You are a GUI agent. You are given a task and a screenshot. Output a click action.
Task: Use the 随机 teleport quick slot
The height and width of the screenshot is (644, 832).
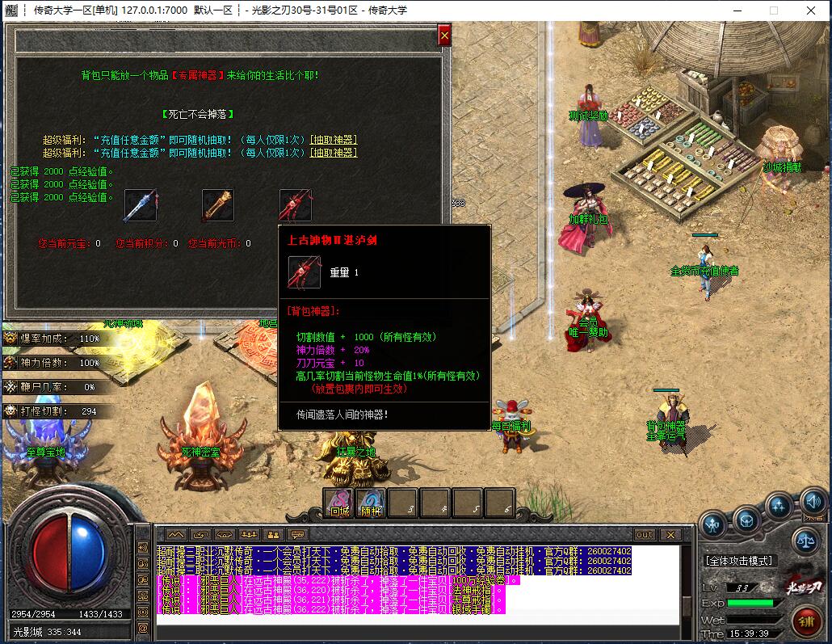pos(371,503)
